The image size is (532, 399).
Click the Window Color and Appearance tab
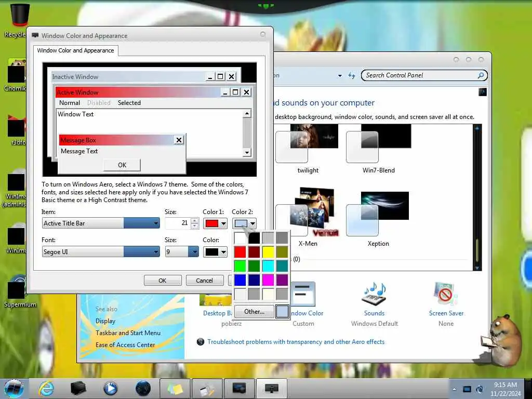coord(76,50)
